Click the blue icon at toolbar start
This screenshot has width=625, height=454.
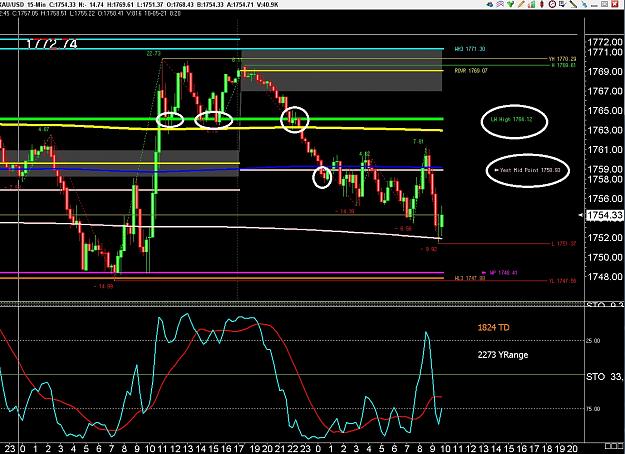pyautogui.click(x=490, y=4)
